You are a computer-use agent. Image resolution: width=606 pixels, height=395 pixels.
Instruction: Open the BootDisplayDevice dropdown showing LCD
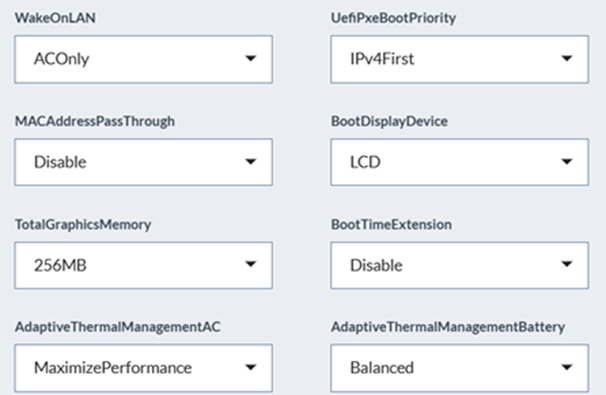point(460,162)
